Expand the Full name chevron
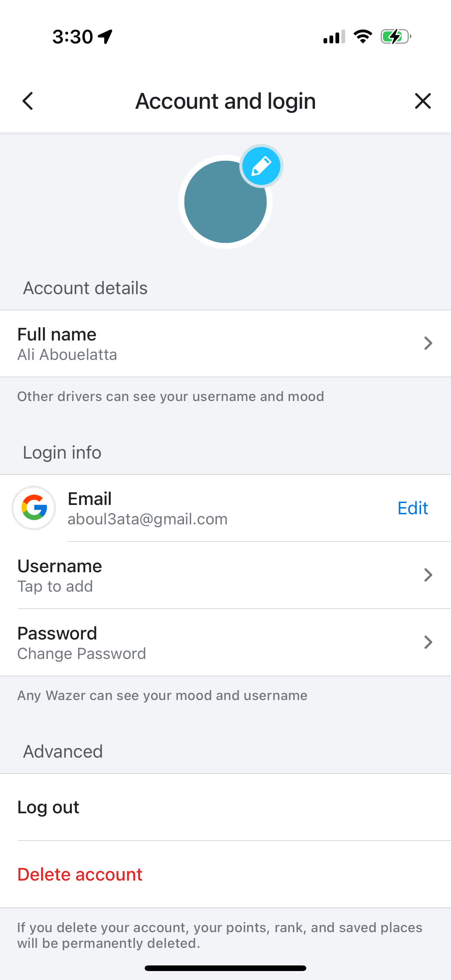The image size is (451, 980). 428,343
